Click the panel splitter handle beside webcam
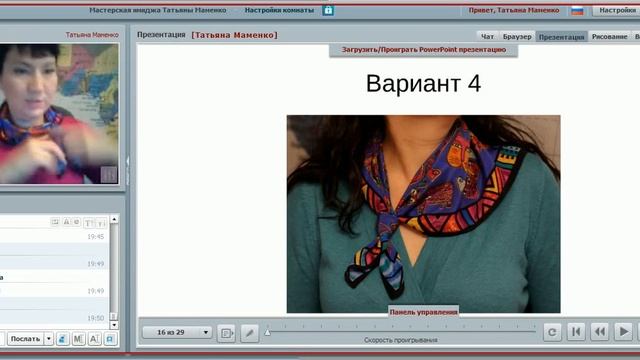640x360 pixels. [x=127, y=171]
